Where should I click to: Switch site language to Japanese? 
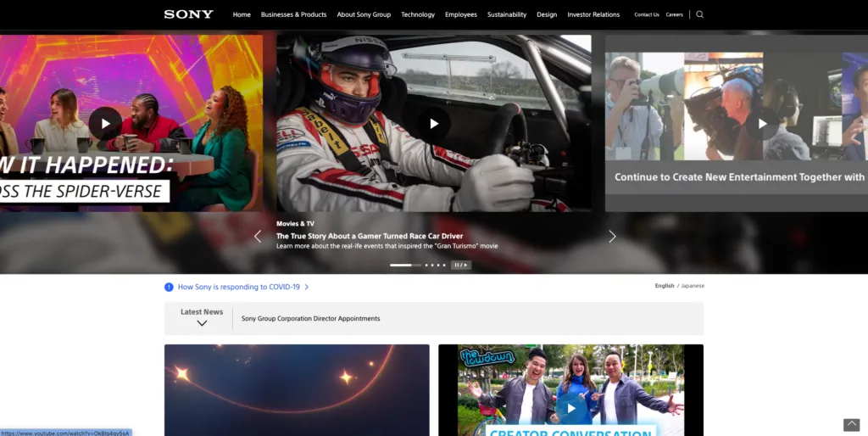pos(693,286)
